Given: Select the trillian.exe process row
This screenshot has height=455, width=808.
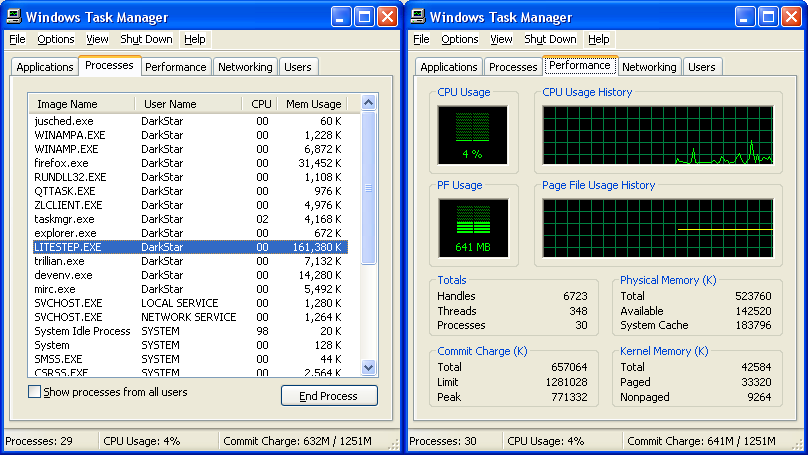Looking at the screenshot, I should [190, 261].
